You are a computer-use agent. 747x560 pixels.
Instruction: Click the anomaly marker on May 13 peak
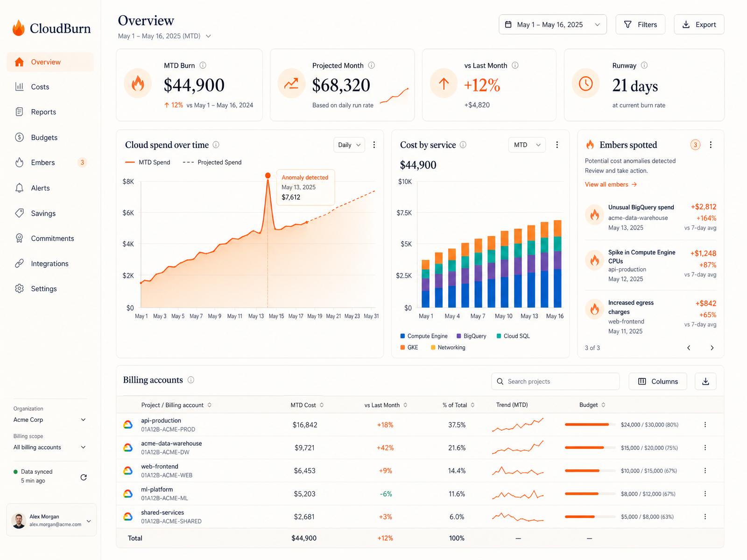268,175
